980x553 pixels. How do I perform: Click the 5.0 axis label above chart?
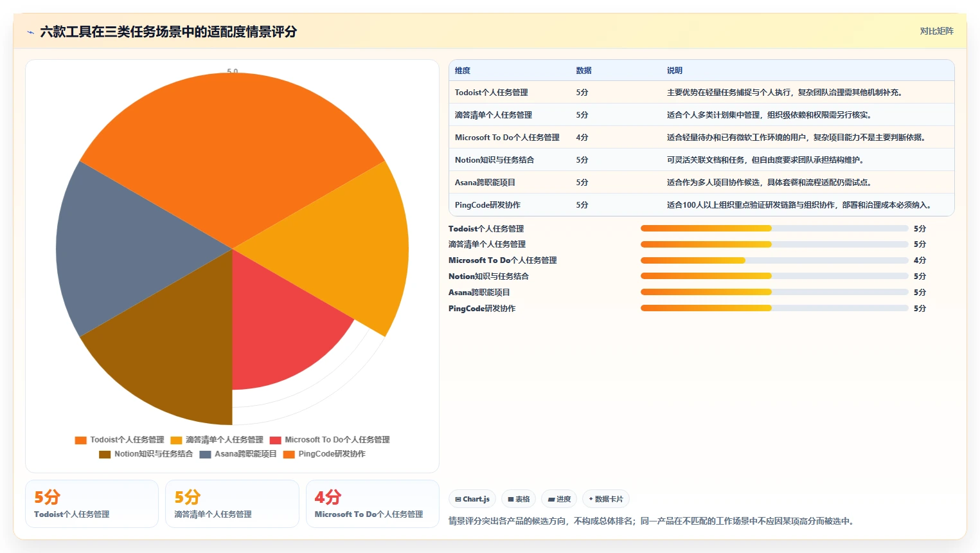[233, 71]
